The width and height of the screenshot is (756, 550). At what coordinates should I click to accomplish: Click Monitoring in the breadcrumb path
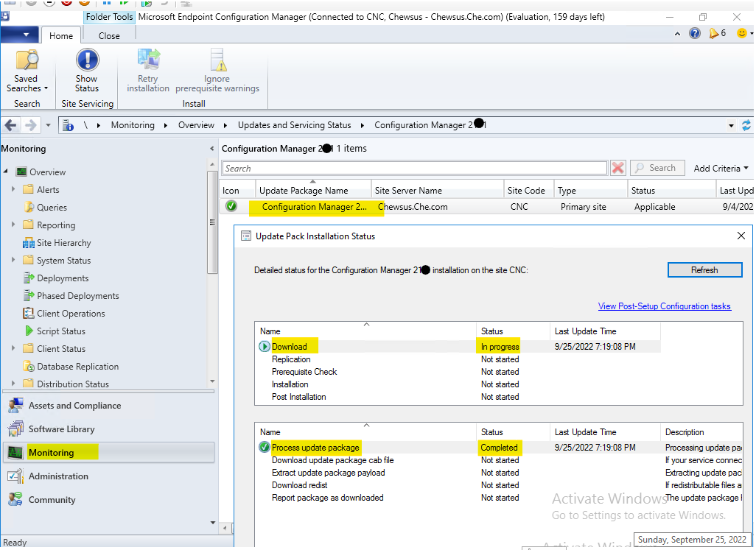[133, 125]
